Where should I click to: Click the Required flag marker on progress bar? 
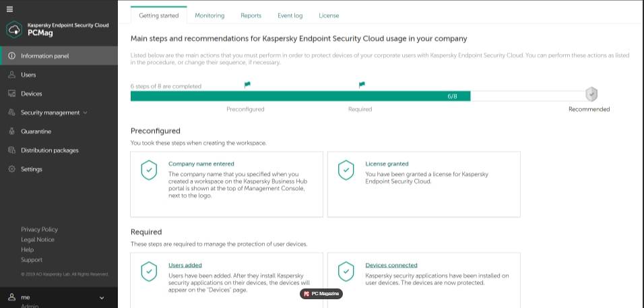pyautogui.click(x=362, y=85)
